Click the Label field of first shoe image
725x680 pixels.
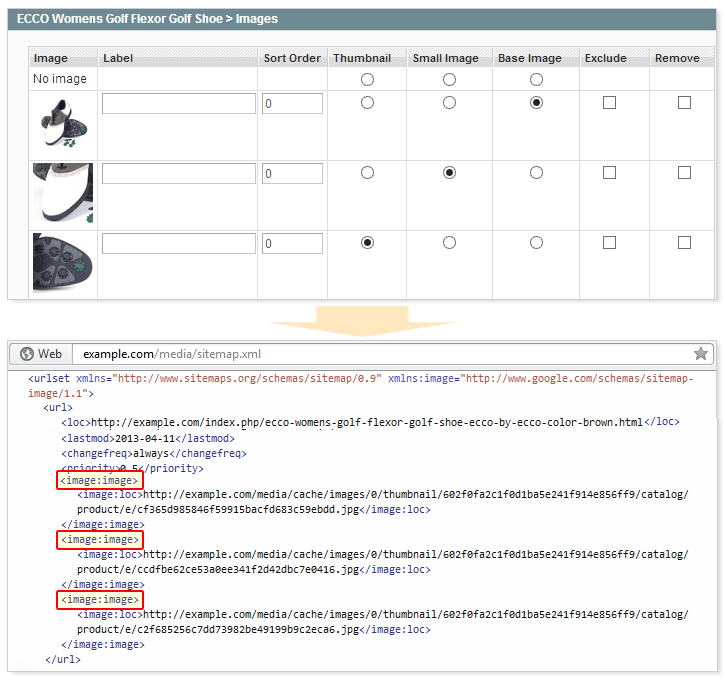pos(179,104)
